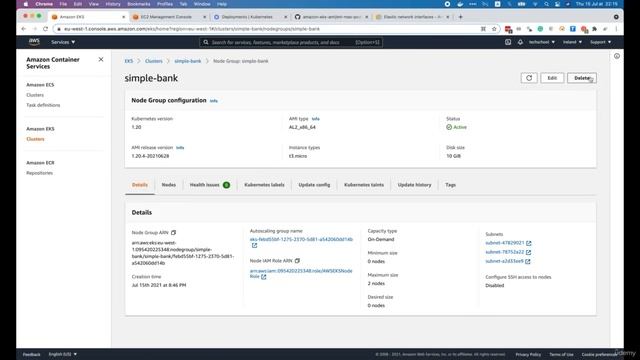Open ECR Repositories in sidebar
The width and height of the screenshot is (640, 360).
[x=40, y=173]
